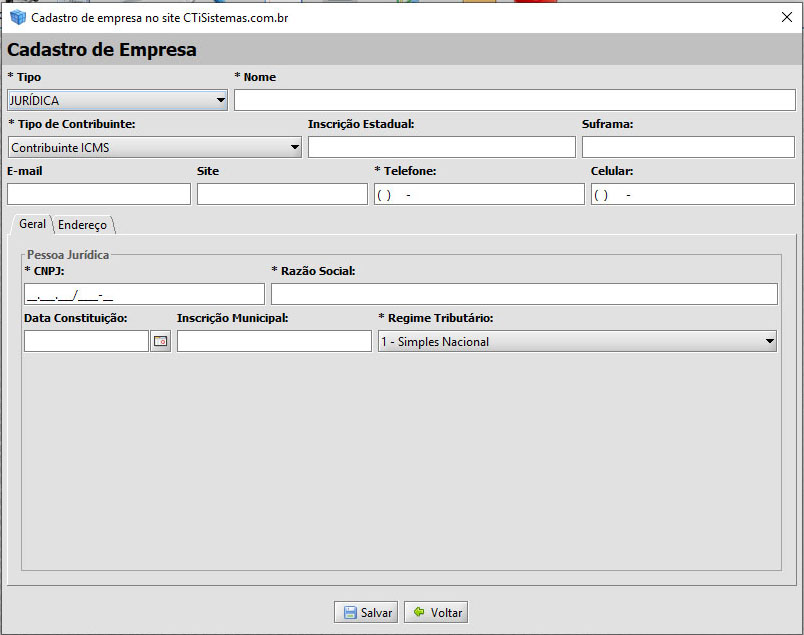This screenshot has width=804, height=635.
Task: Click the CNPJ masked input field
Action: [144, 294]
